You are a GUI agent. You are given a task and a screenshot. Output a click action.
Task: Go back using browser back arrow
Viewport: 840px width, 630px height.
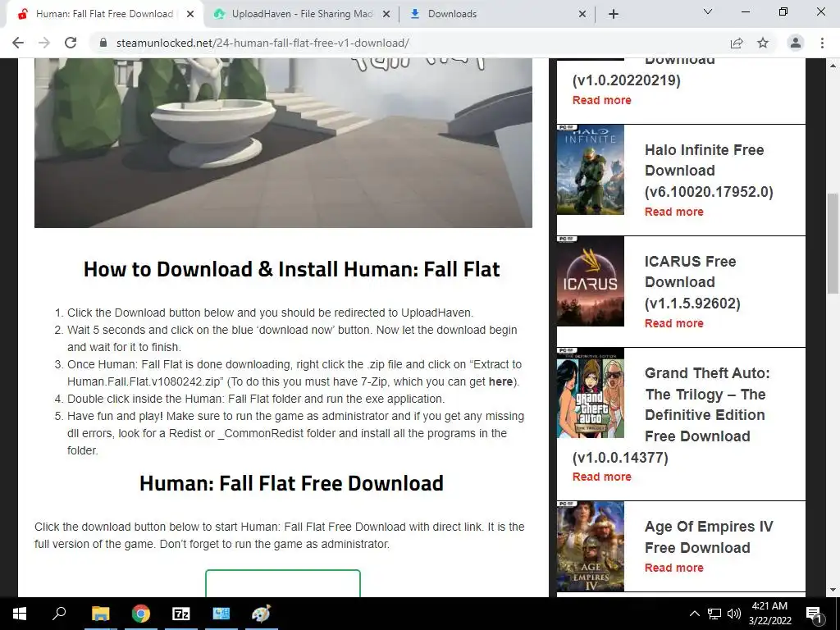18,43
